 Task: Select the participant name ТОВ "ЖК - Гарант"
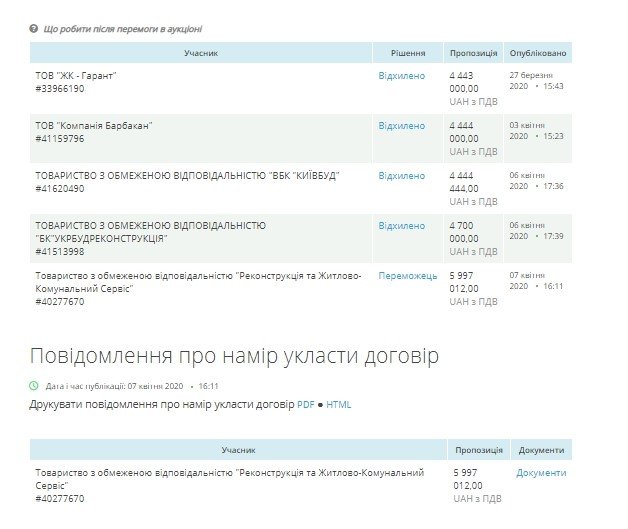[x=76, y=76]
